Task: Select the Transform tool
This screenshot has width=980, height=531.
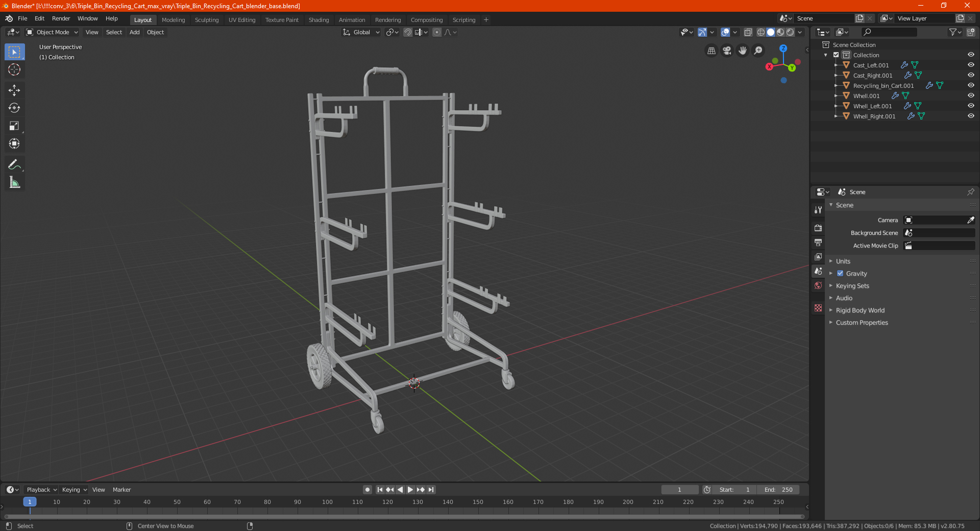Action: tap(14, 143)
